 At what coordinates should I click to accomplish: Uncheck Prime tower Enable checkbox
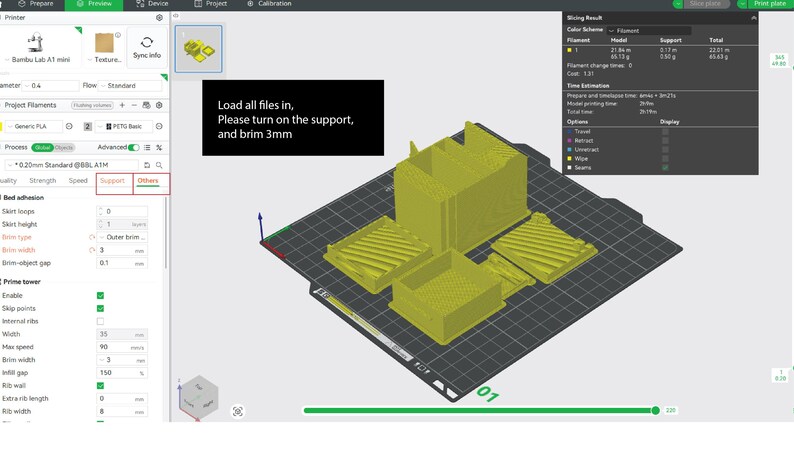[100, 296]
